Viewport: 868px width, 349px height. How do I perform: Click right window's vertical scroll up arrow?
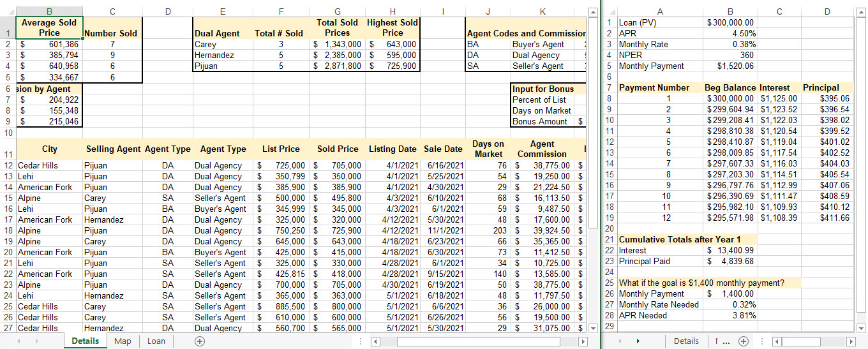pos(862,13)
